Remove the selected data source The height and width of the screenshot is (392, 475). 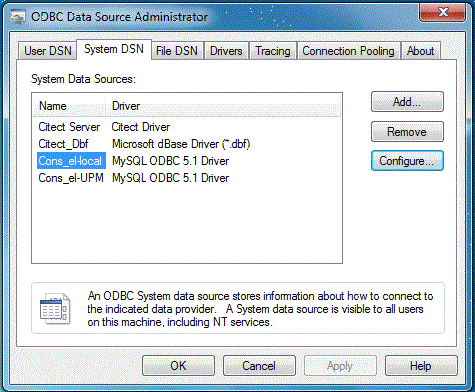(x=407, y=132)
